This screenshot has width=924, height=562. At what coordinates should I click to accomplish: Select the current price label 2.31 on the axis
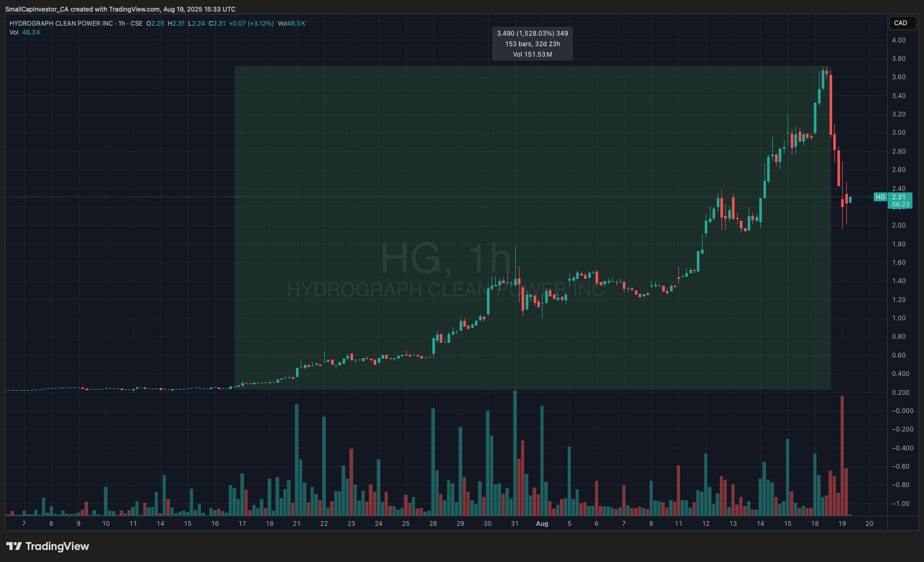(x=899, y=197)
